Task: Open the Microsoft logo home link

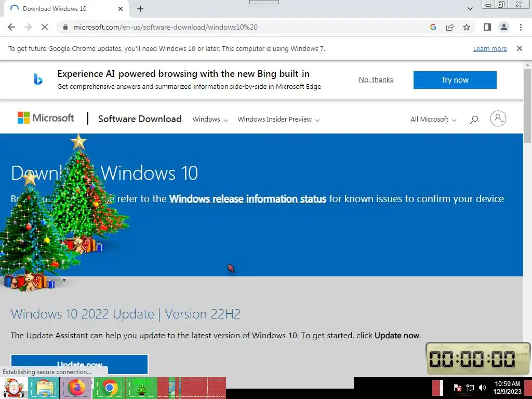Action: coord(46,118)
